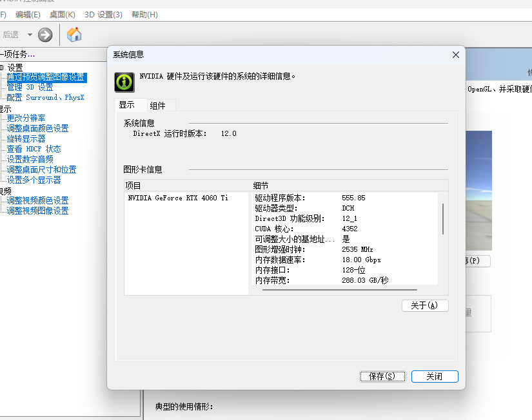Open 更改分辨率 link
The image size is (532, 420).
point(26,118)
